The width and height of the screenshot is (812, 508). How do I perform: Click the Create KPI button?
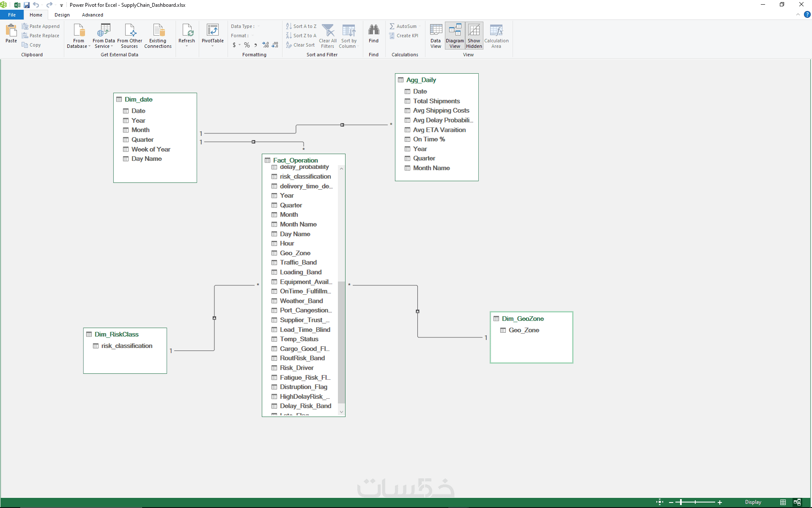[x=404, y=36]
